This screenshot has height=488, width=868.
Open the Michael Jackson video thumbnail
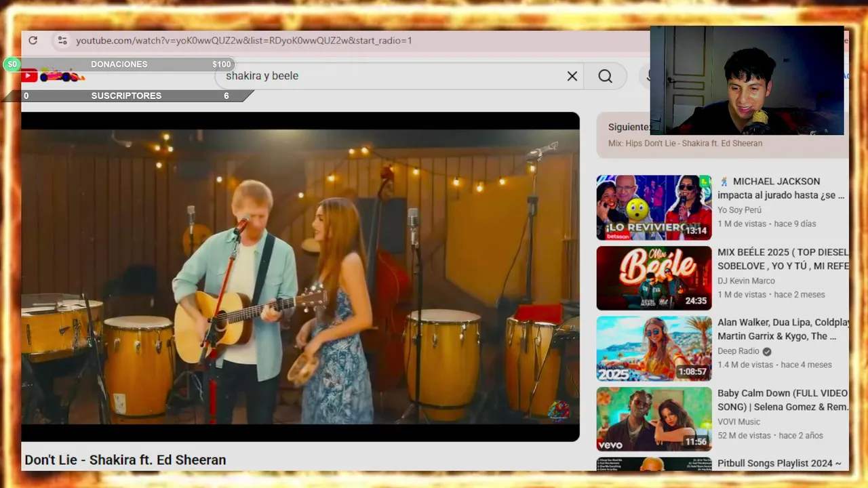[654, 207]
